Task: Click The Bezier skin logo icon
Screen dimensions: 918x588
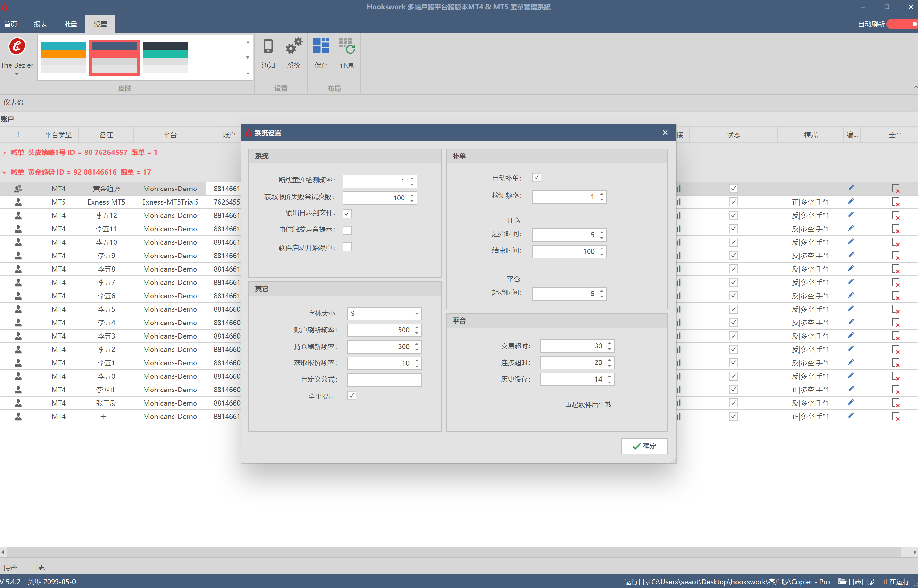Action: coord(17,46)
